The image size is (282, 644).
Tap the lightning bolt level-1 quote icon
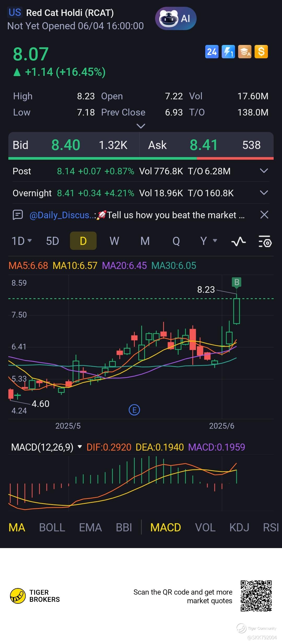228,52
